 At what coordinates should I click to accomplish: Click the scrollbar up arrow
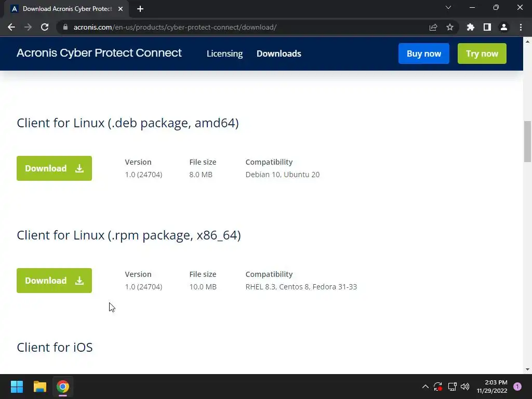tap(527, 42)
